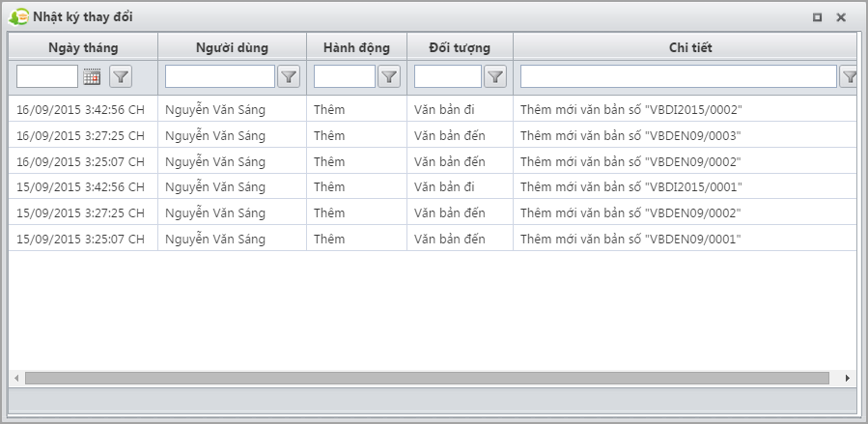Close the Nhật ký thay đổi window
Screen dimensions: 868x424
pos(841,17)
